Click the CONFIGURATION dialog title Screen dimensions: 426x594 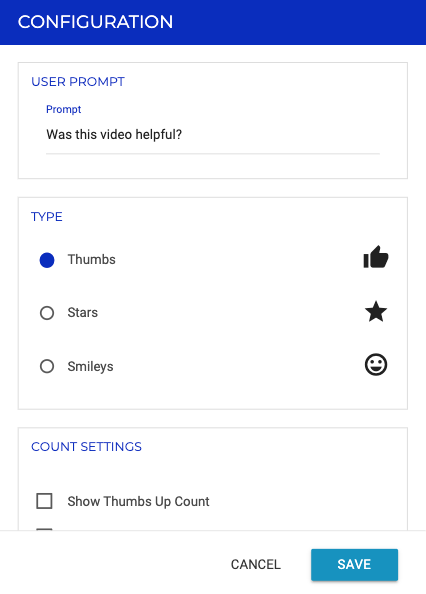(95, 22)
